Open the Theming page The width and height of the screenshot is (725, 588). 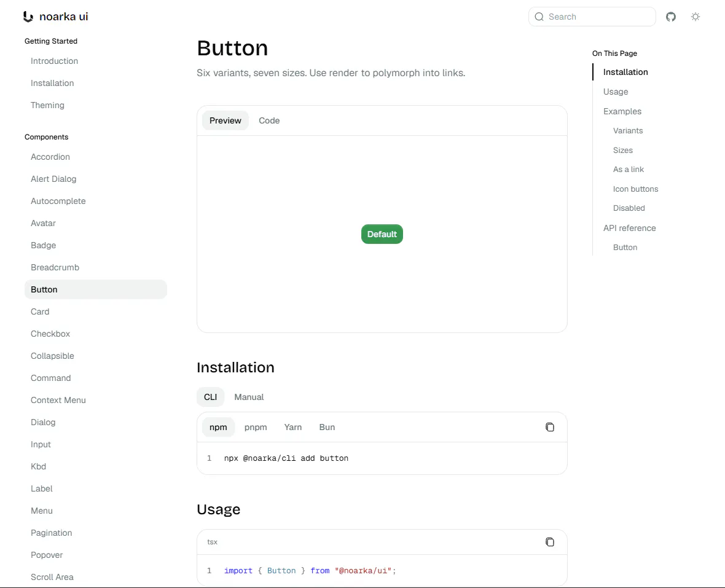(48, 106)
